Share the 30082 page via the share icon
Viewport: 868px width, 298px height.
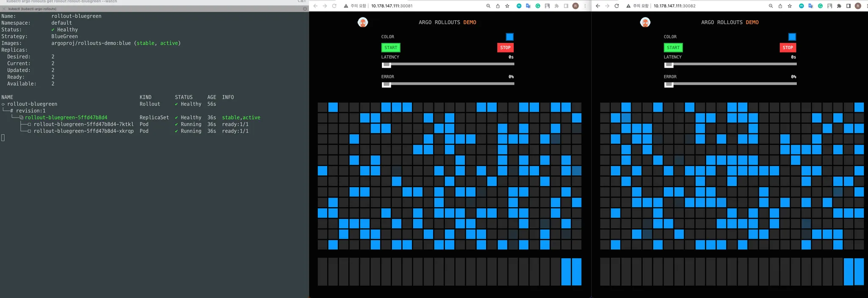(780, 6)
